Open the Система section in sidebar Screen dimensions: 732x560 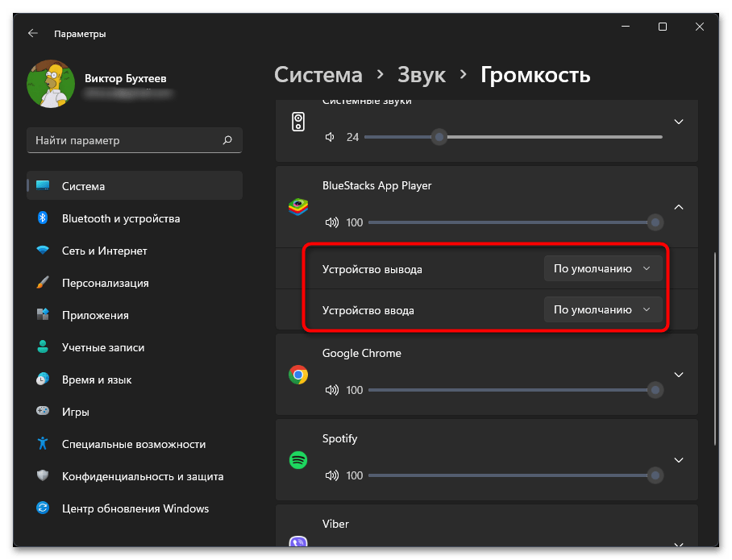pyautogui.click(x=135, y=186)
